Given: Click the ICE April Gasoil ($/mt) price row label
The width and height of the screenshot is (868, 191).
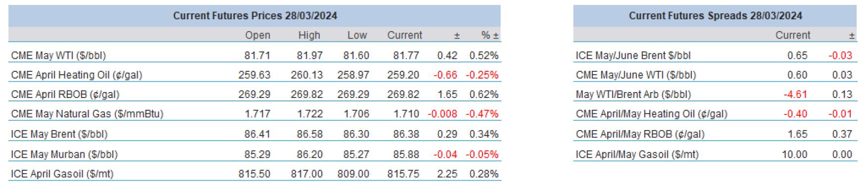Looking at the screenshot, I should click(62, 174).
